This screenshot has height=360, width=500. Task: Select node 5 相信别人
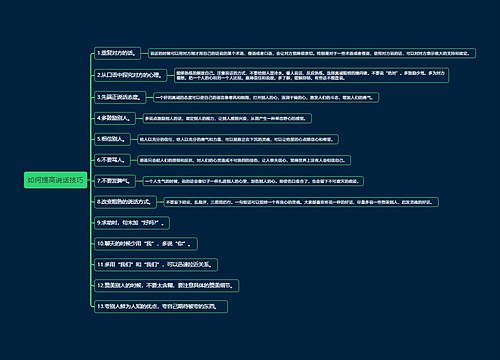coord(112,139)
